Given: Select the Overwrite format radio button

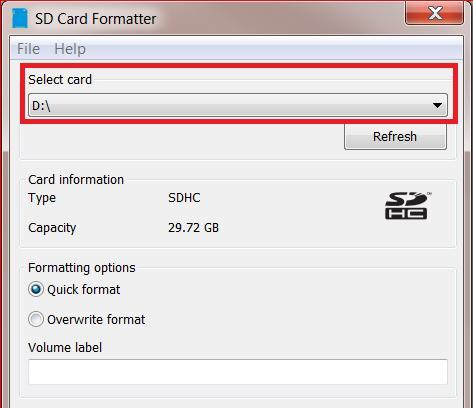Looking at the screenshot, I should (x=36, y=319).
